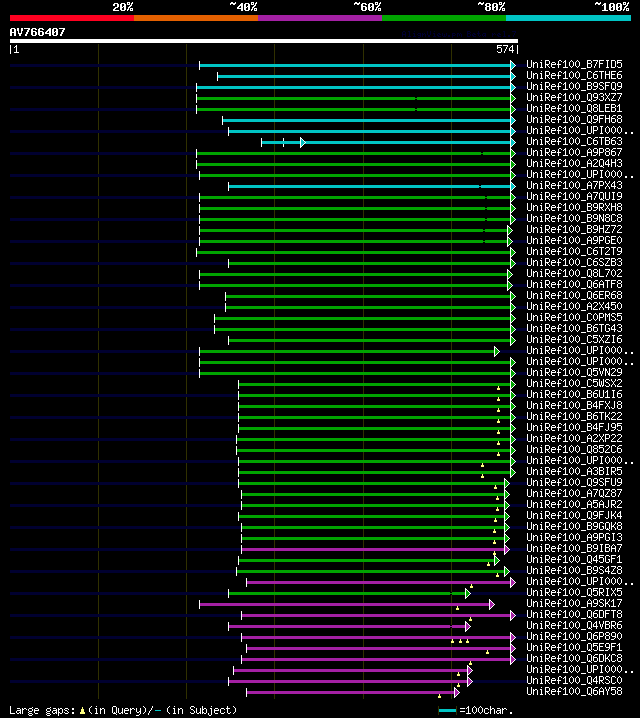This screenshot has width=640, height=718.
Task: Open hit UniRef100_Q8LEB1
Action: tap(574, 108)
